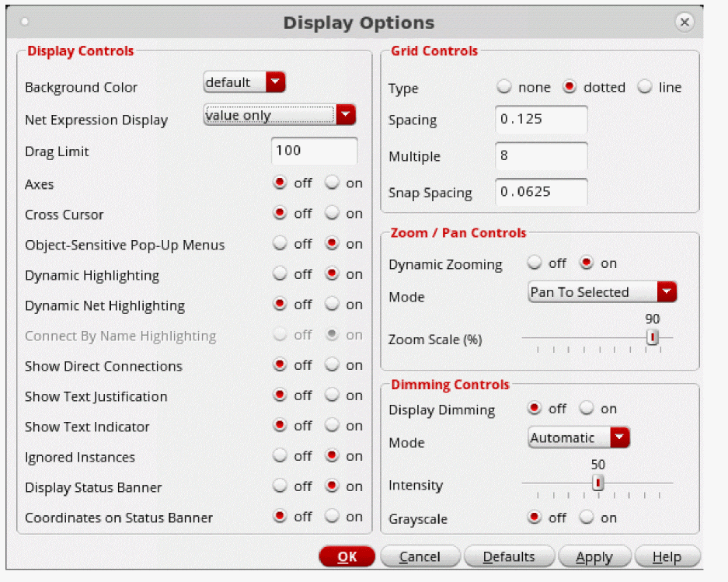728x582 pixels.
Task: Open Help for Display Options
Action: pos(667,556)
